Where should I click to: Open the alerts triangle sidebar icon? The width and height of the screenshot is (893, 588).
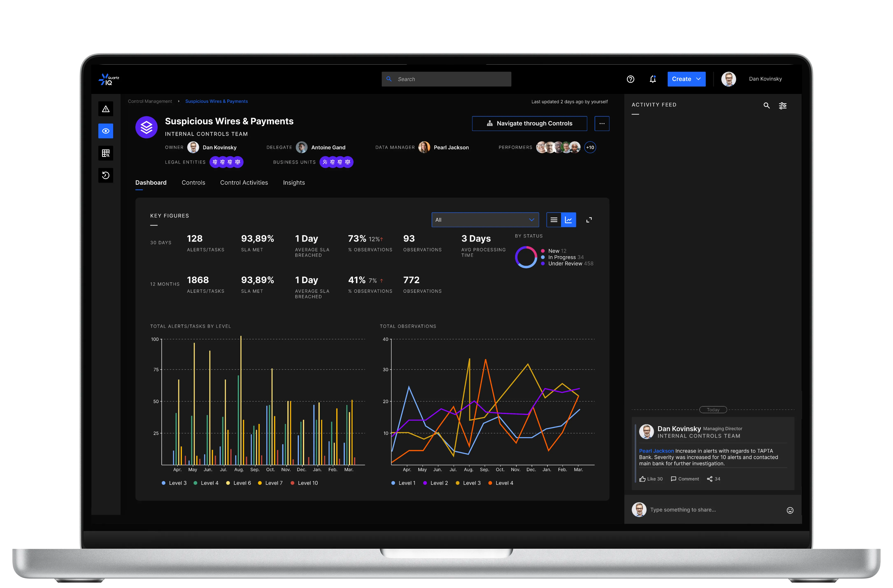click(106, 109)
